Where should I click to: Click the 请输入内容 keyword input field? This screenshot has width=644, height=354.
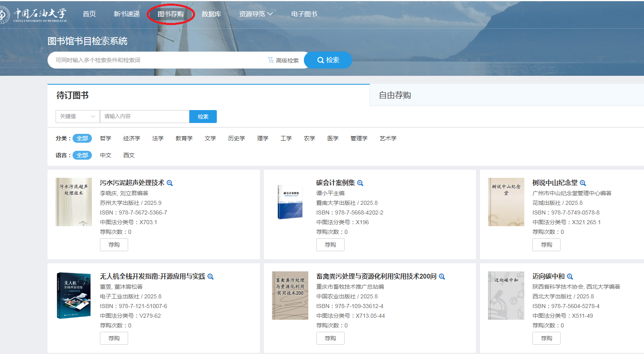[x=144, y=117]
